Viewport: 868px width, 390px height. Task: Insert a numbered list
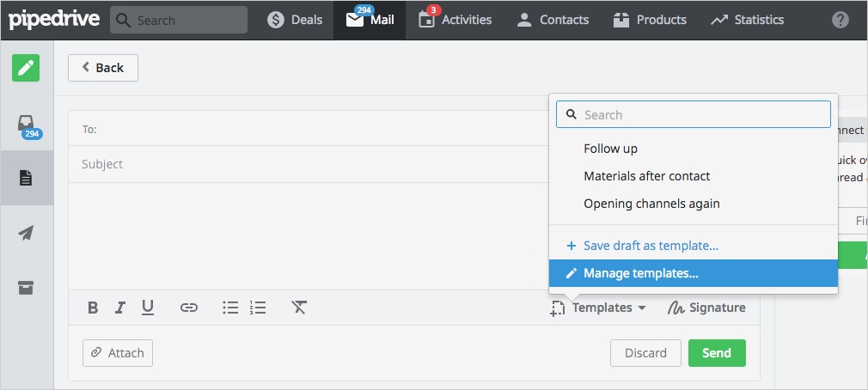click(258, 308)
